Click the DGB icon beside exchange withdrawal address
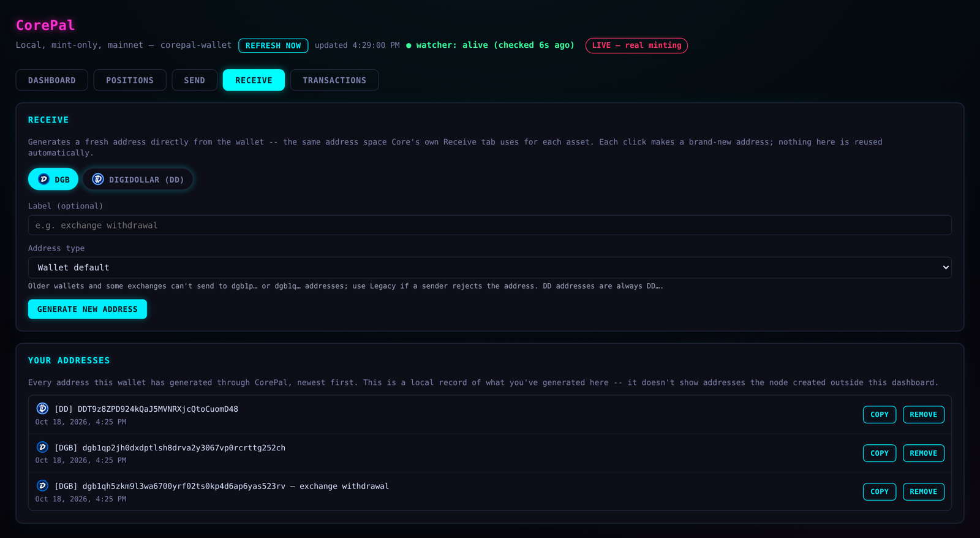Viewport: 980px width, 538px height. pyautogui.click(x=42, y=486)
